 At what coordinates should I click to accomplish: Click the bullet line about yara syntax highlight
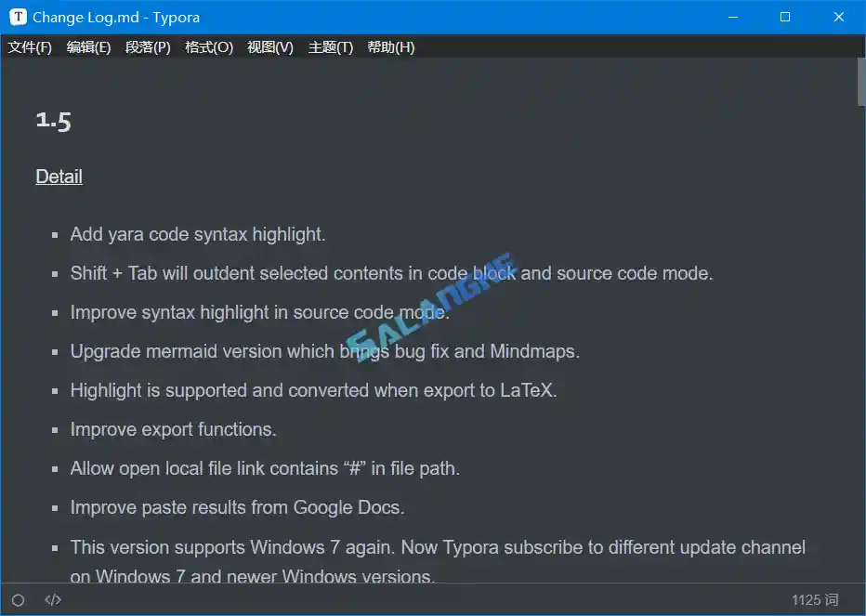[x=197, y=234]
